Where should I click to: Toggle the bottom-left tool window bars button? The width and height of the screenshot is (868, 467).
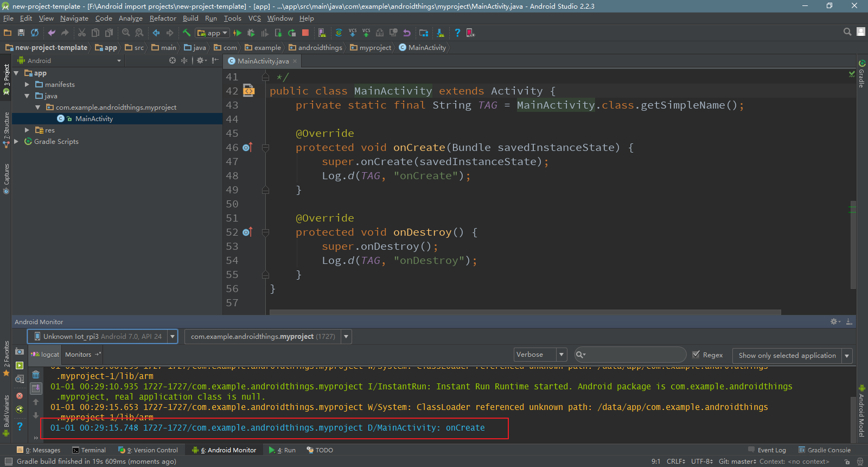point(8,462)
